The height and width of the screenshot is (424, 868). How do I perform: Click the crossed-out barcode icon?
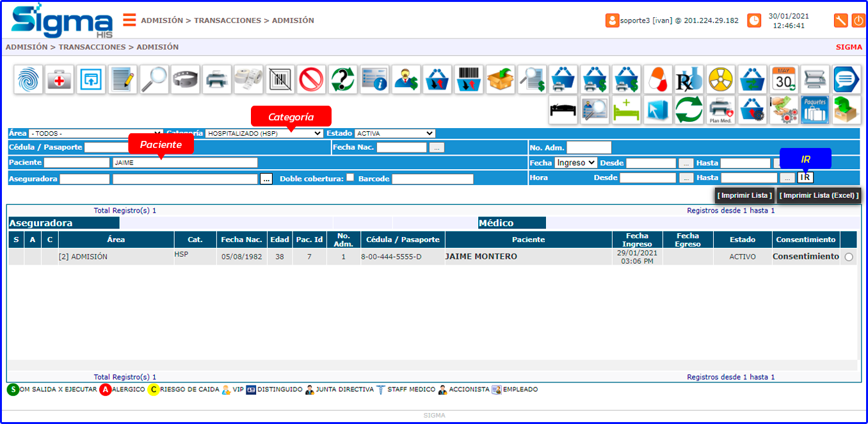[x=279, y=80]
